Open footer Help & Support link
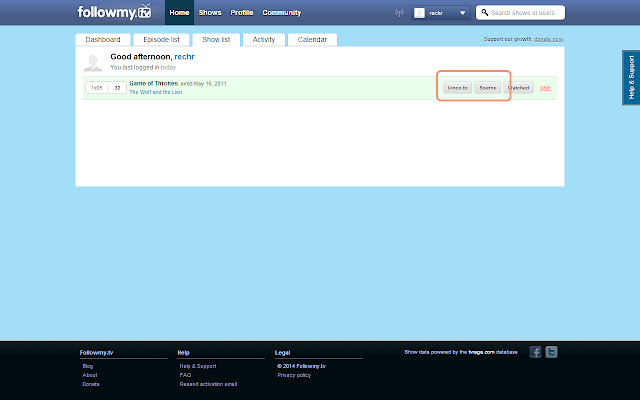This screenshot has height=400, width=640. tap(198, 366)
